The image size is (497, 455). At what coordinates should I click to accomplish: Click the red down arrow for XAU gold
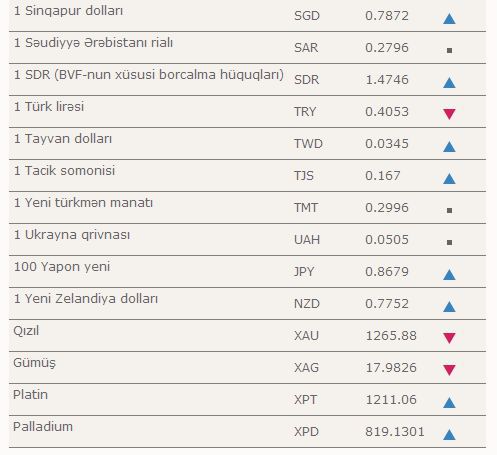click(x=449, y=338)
